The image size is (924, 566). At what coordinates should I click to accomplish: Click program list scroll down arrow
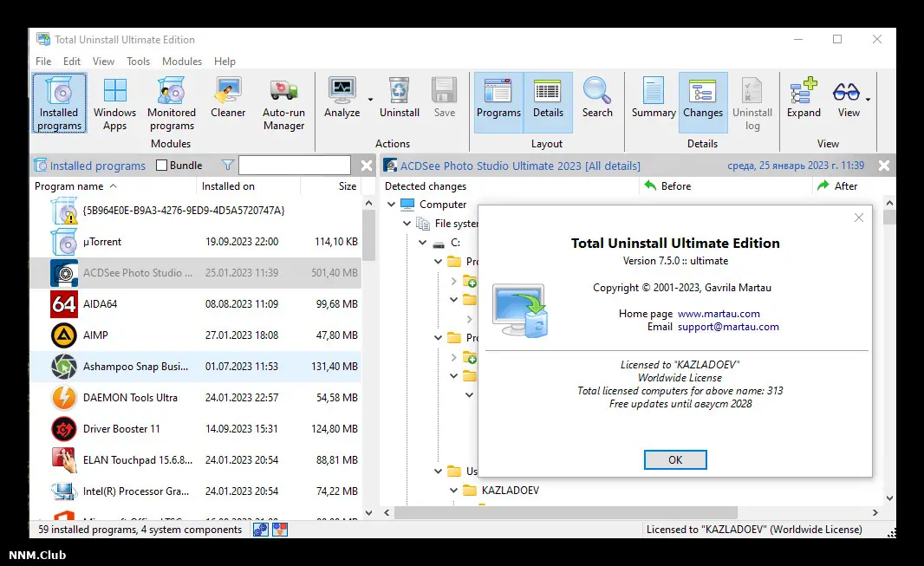(369, 513)
